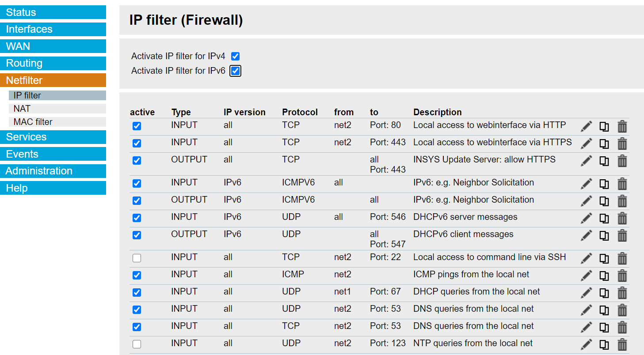Edit the DNS queries TCP rule
The height and width of the screenshot is (355, 644).
coord(586,327)
